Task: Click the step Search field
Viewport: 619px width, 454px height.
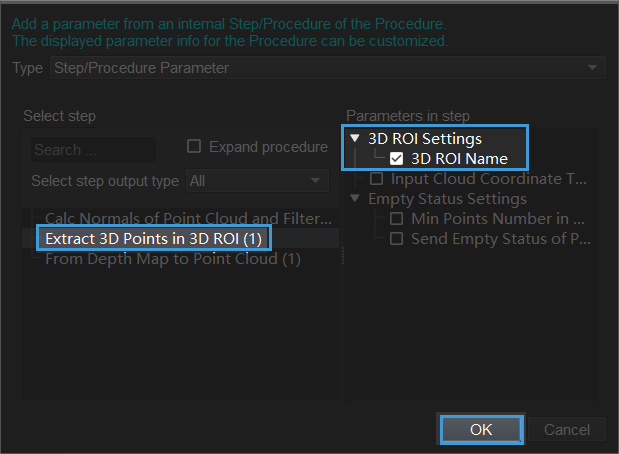Action: coord(93,150)
